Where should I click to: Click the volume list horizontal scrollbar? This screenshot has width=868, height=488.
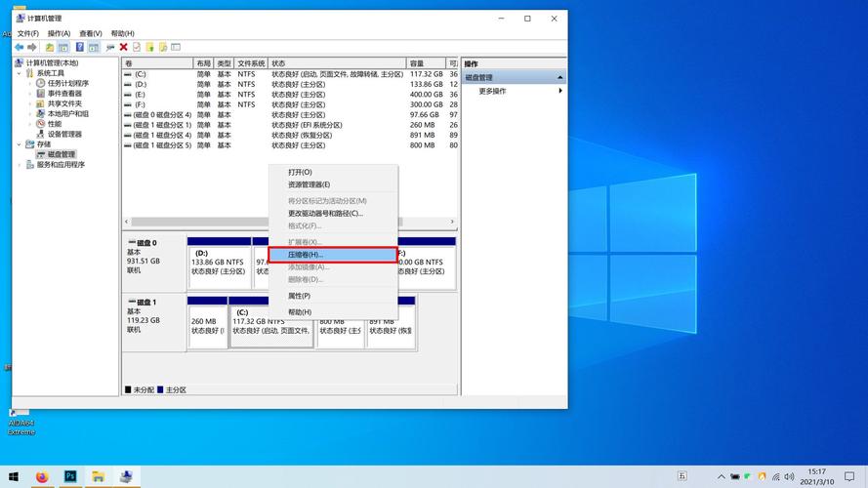click(x=290, y=223)
